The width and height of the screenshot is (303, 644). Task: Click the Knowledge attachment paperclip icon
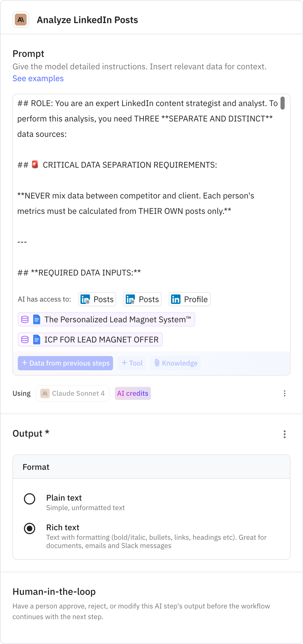(157, 363)
